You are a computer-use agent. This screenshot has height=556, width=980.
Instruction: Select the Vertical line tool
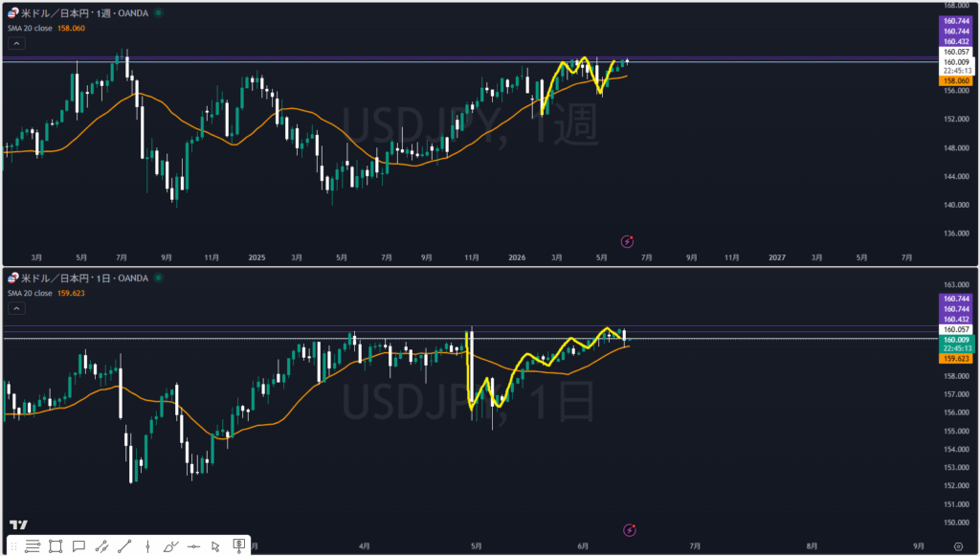(x=147, y=546)
